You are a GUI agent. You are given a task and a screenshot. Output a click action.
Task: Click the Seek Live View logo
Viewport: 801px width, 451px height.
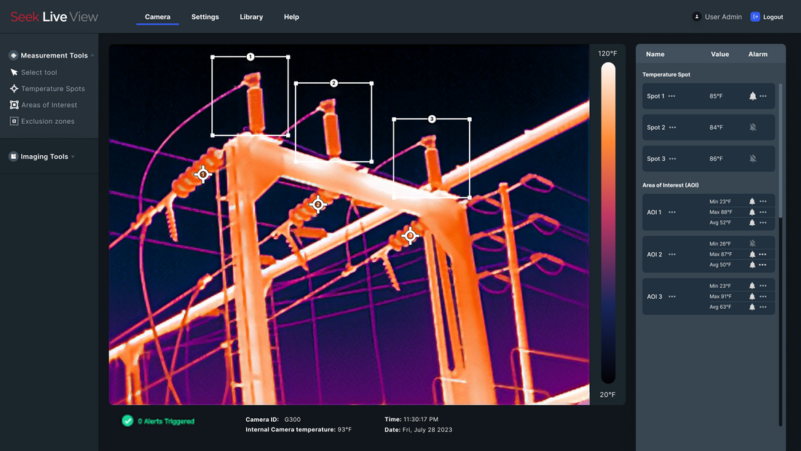click(x=52, y=17)
